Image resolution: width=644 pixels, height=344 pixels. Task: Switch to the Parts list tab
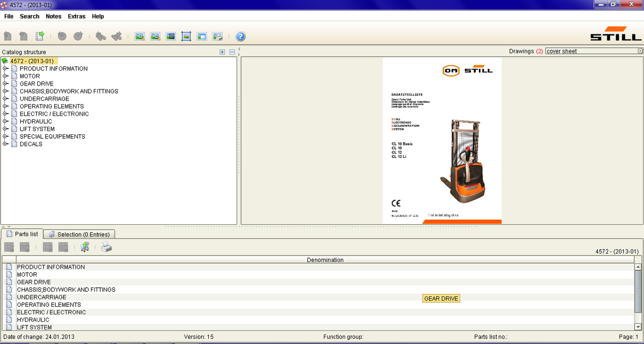(22, 234)
